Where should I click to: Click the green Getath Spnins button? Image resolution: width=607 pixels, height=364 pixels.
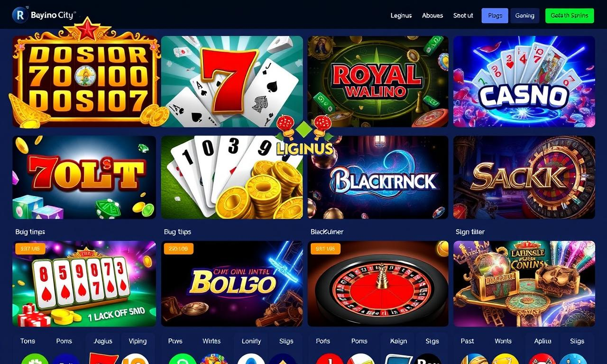point(570,16)
